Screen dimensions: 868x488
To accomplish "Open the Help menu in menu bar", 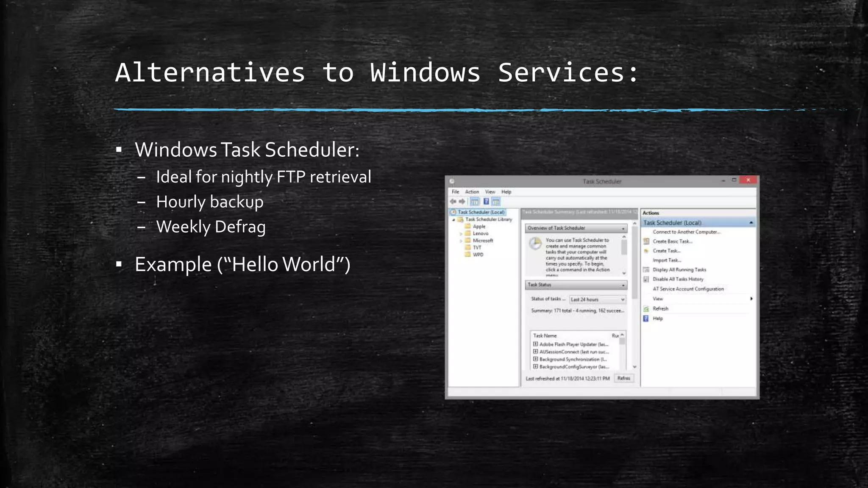I will tap(506, 192).
